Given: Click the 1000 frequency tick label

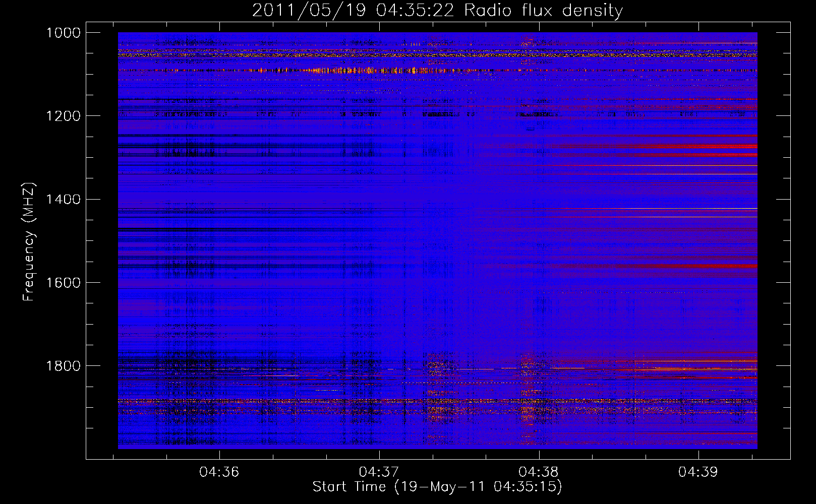Looking at the screenshot, I should click(x=64, y=33).
